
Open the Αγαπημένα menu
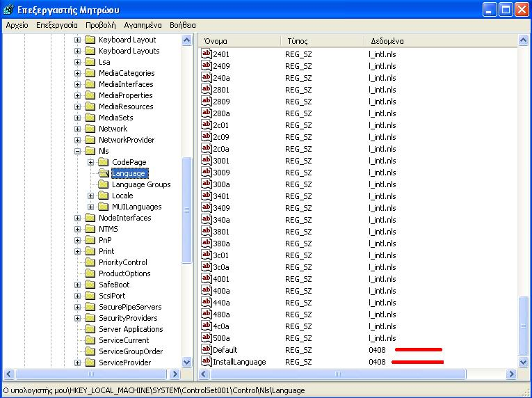(x=143, y=25)
